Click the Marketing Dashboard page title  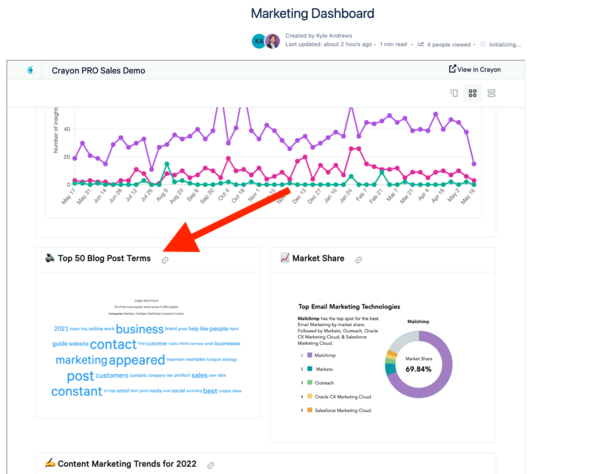[x=312, y=14]
